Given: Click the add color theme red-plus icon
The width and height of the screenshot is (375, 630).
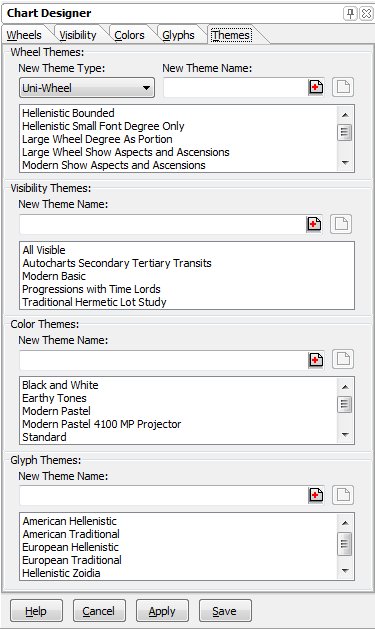Looking at the screenshot, I should (316, 360).
